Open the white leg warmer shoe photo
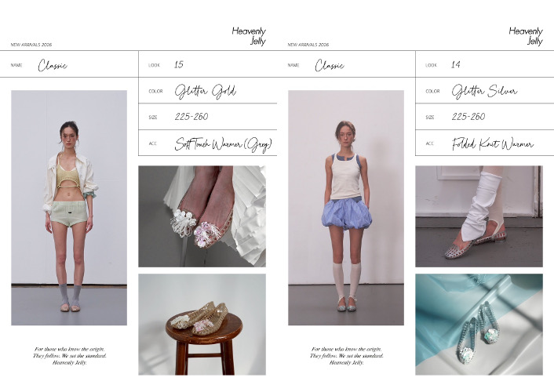Image resolution: width=554 pixels, height=392 pixels. 479,216
